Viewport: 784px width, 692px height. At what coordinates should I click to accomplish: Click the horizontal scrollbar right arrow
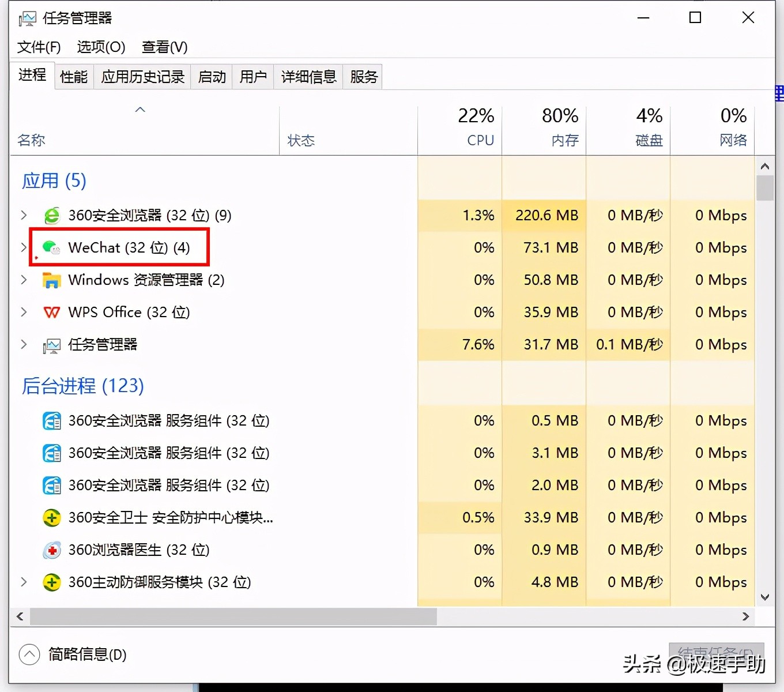tap(745, 616)
